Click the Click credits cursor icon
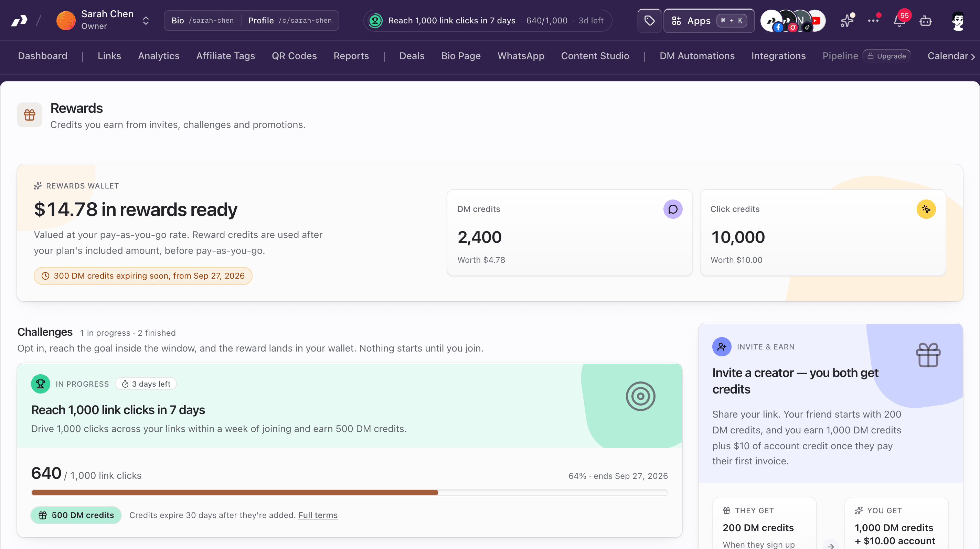The width and height of the screenshot is (980, 549). (x=926, y=209)
